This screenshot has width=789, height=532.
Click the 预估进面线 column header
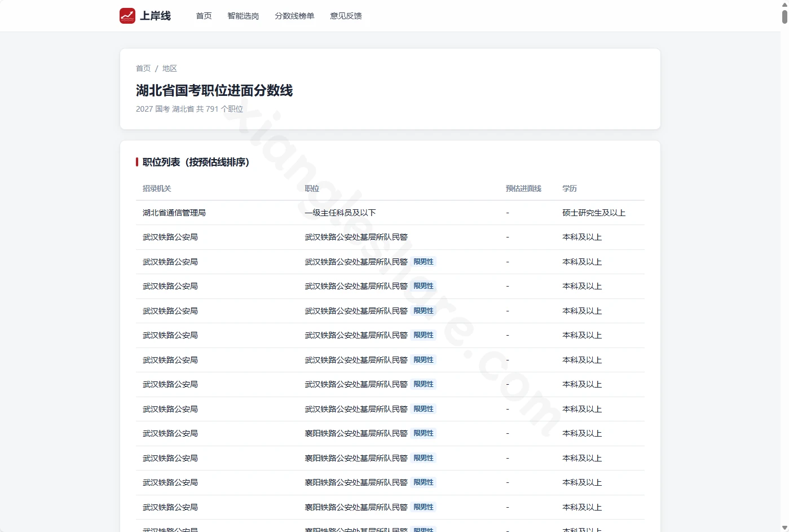(523, 188)
